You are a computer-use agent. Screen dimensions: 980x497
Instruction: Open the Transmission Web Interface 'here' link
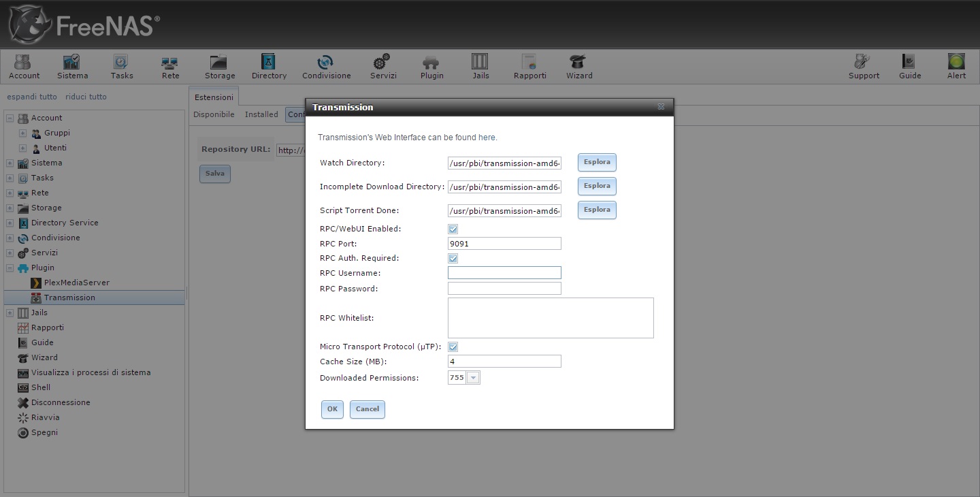click(487, 138)
